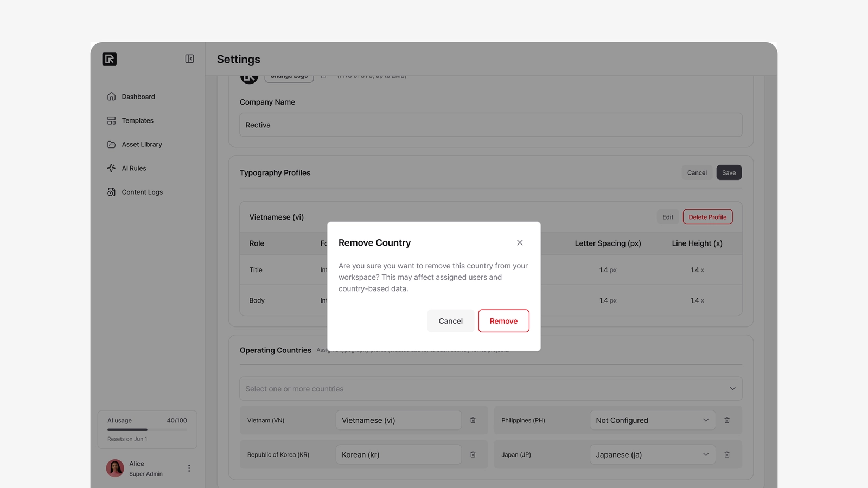Click the Vietnam (VN) profile field
This screenshot has width=868, height=488.
click(398, 420)
